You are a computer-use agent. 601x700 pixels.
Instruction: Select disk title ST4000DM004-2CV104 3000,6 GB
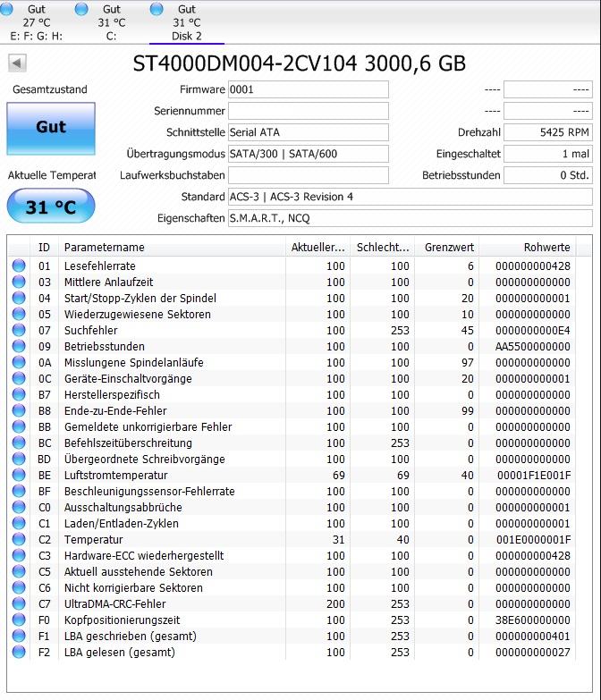[300, 63]
